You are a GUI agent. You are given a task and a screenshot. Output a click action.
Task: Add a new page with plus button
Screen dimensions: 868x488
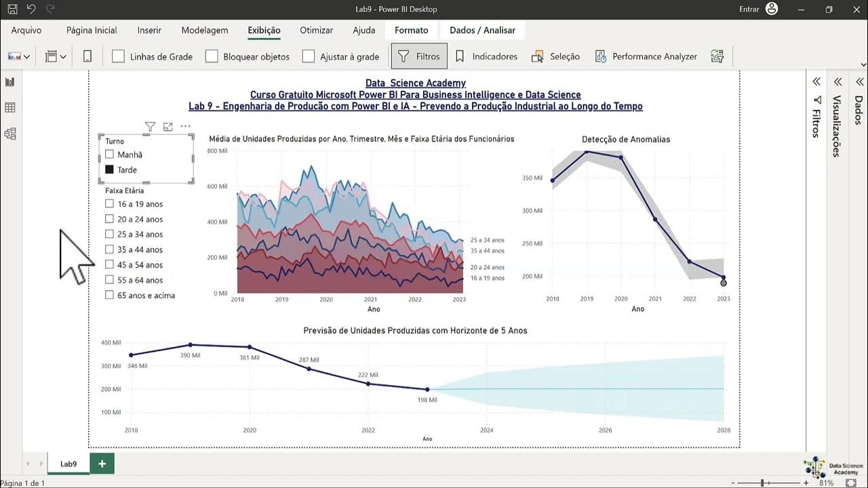point(102,464)
